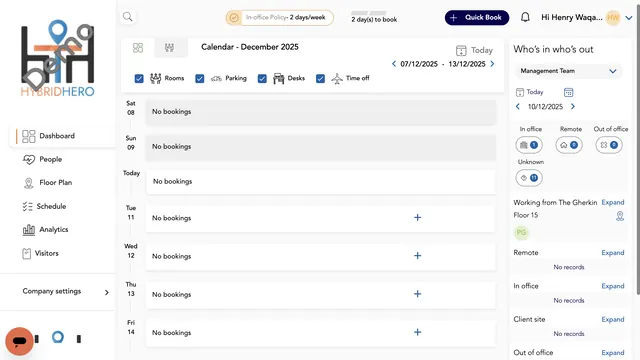The height and width of the screenshot is (360, 640).
Task: Click the blue circle icon at bottom
Action: click(58, 338)
